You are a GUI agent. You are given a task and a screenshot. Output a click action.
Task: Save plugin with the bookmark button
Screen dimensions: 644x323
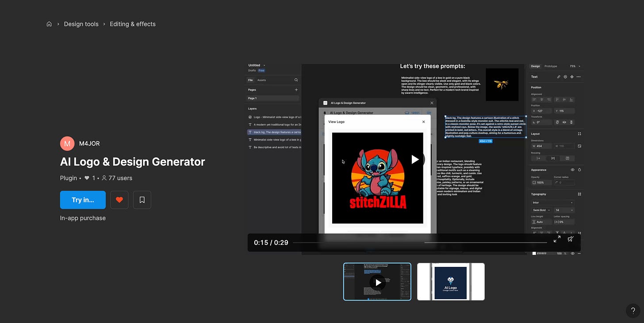coord(142,200)
